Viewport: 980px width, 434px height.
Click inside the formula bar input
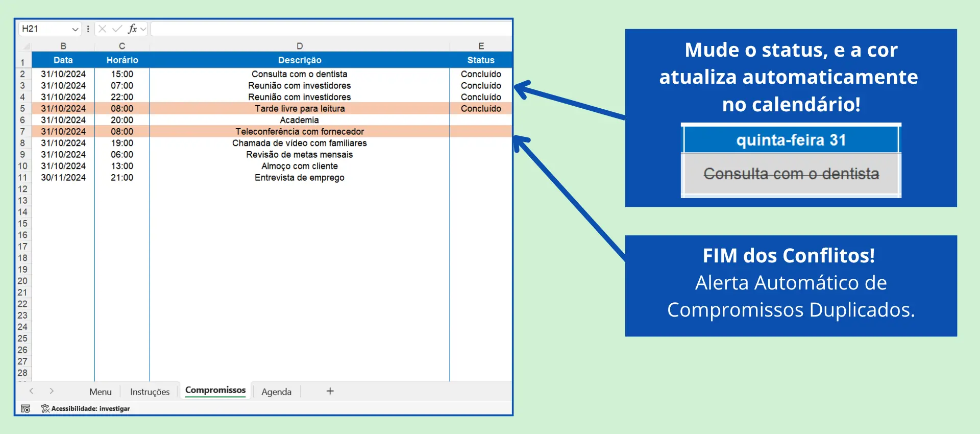click(331, 29)
